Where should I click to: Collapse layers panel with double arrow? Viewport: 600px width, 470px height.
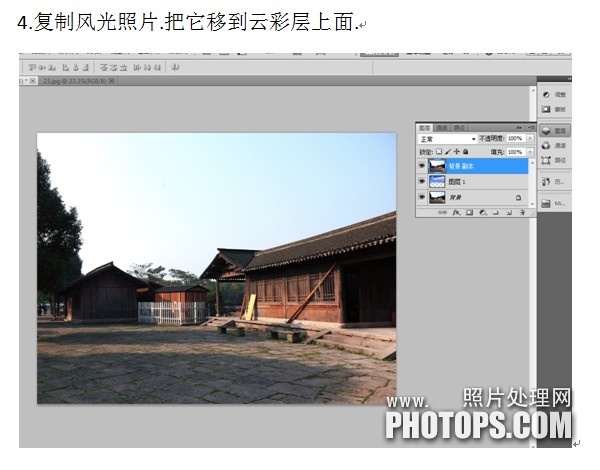click(x=519, y=127)
